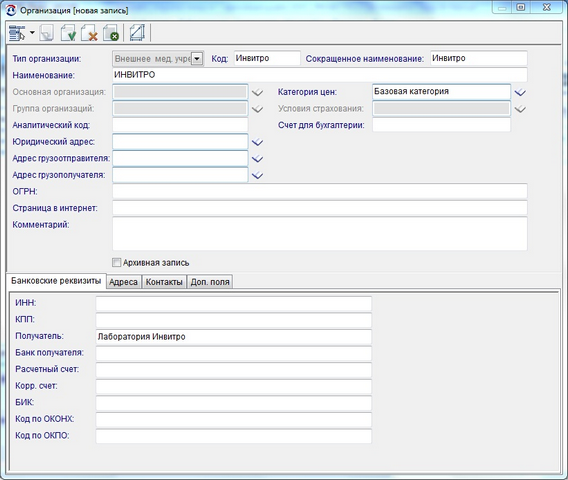Image resolution: width=568 pixels, height=480 pixels.
Task: Click the Код по ОКПО input field
Action: [234, 436]
